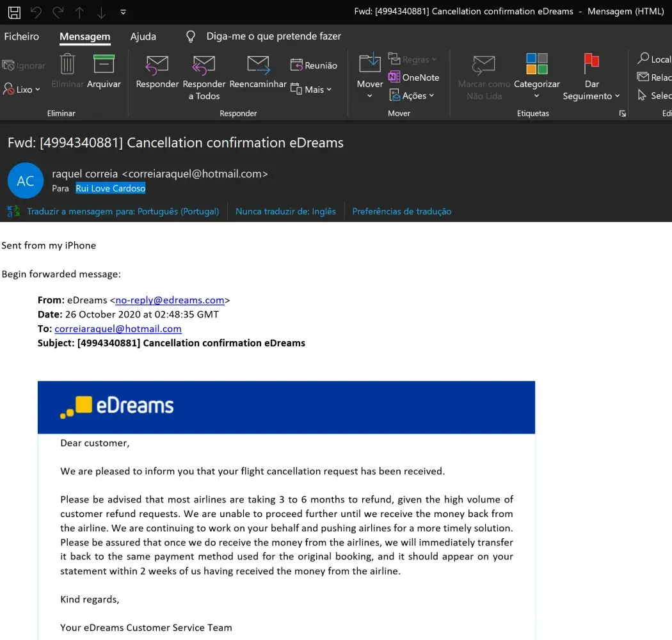Open Preferências de tradução
Image resolution: width=672 pixels, height=640 pixels.
(x=401, y=211)
